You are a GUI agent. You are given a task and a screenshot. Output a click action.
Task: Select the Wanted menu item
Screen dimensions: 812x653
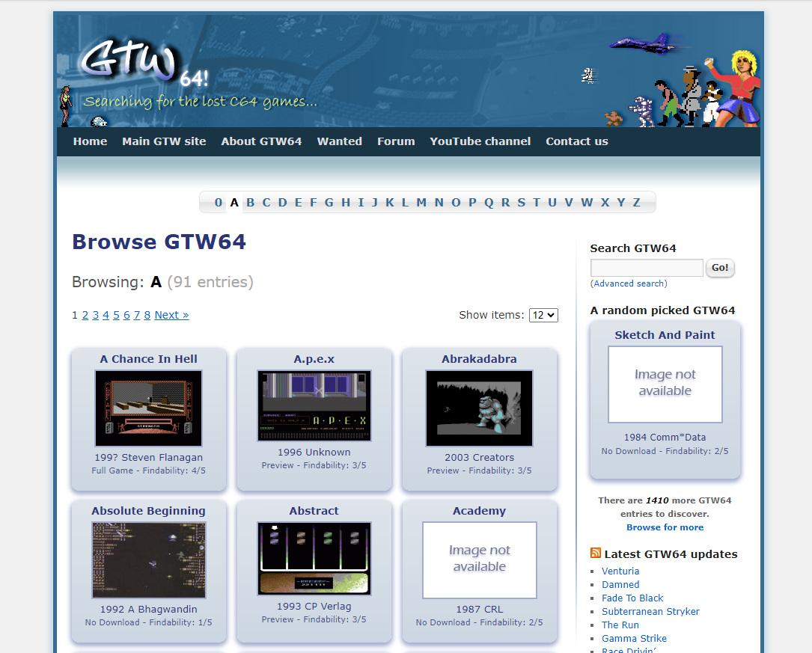[x=340, y=141]
